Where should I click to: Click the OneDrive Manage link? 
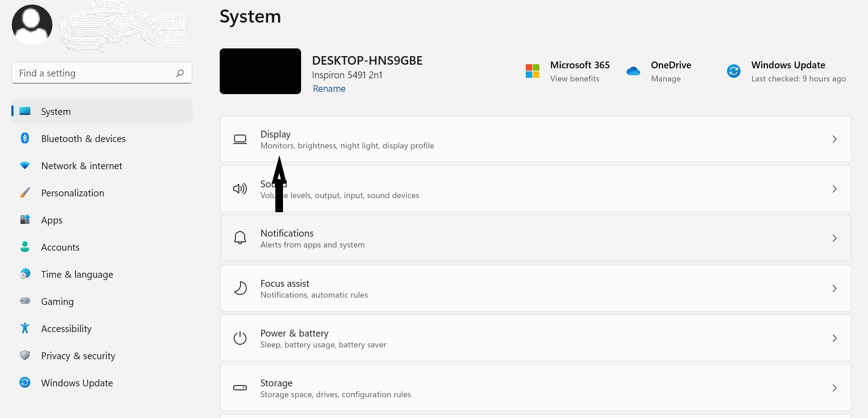tap(666, 78)
